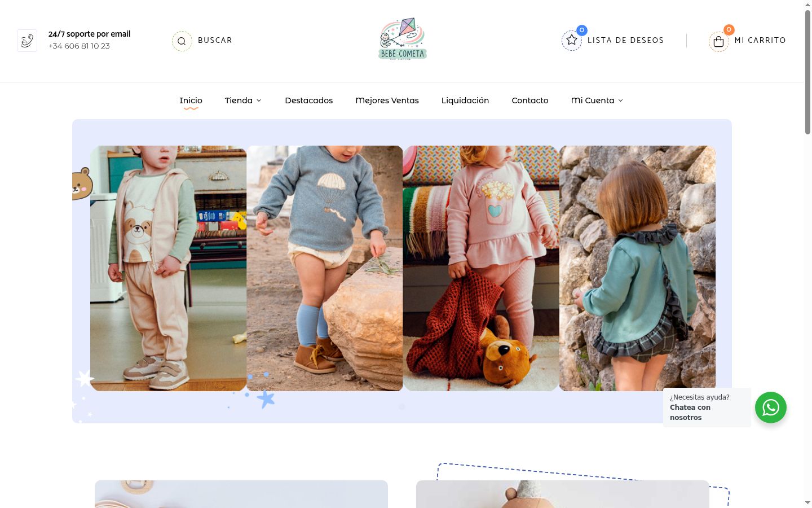The width and height of the screenshot is (812, 508).
Task: Click the Bebé Cometa logo
Action: [x=403, y=38]
